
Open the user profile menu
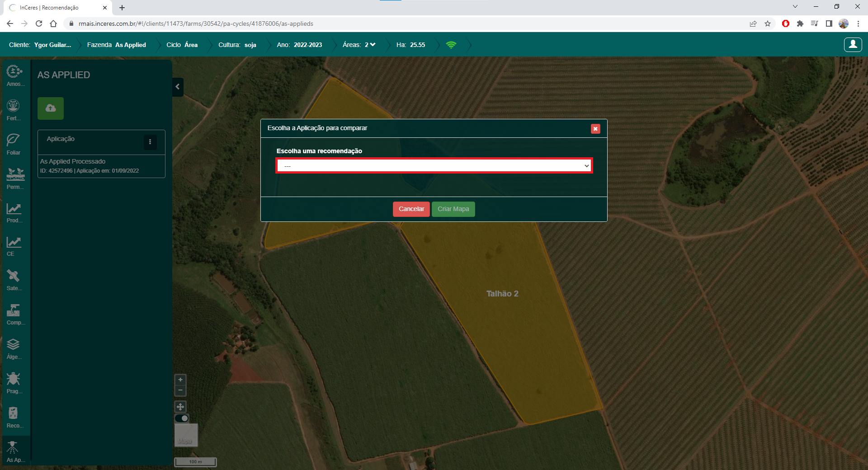[853, 44]
